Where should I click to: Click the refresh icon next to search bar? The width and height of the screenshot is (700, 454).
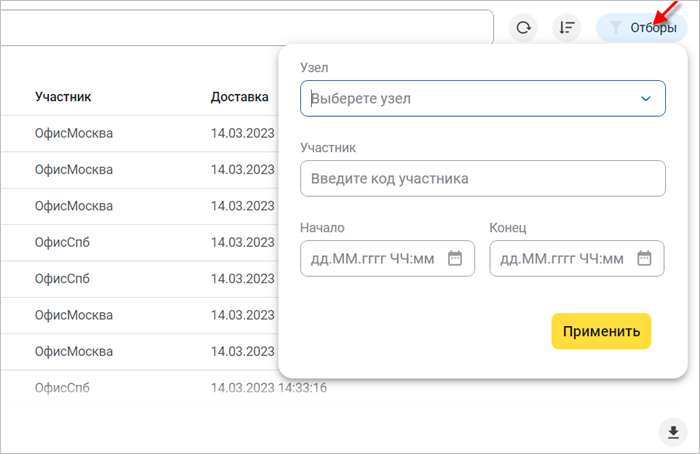point(523,27)
